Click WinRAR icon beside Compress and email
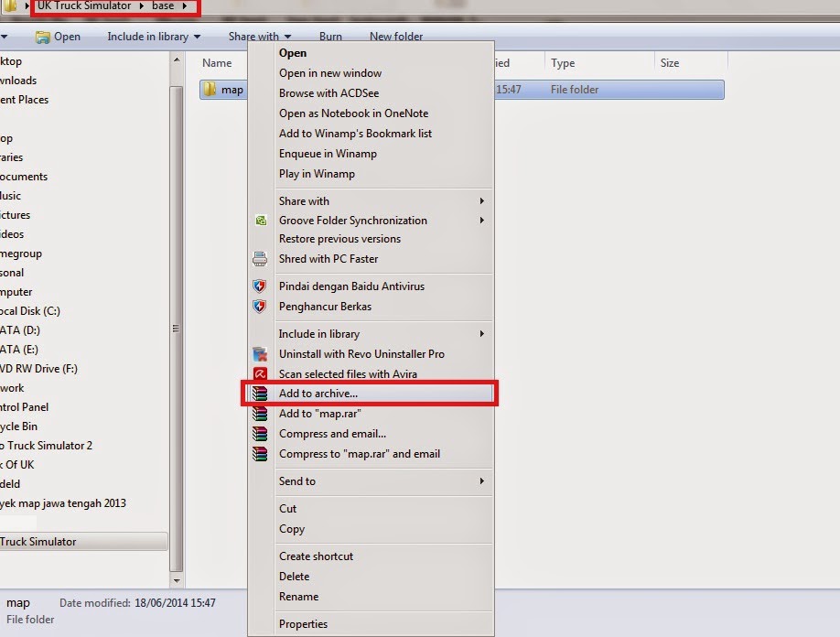 point(260,434)
